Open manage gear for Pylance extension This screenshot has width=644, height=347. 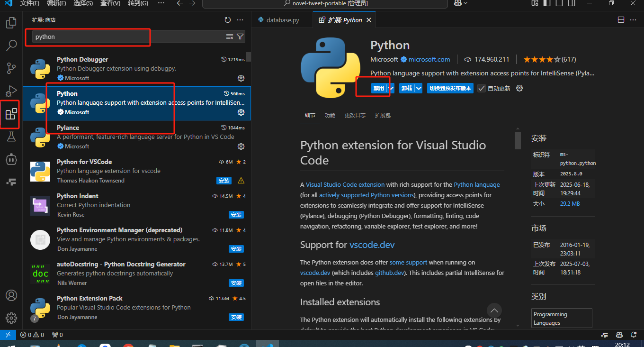[x=241, y=146]
